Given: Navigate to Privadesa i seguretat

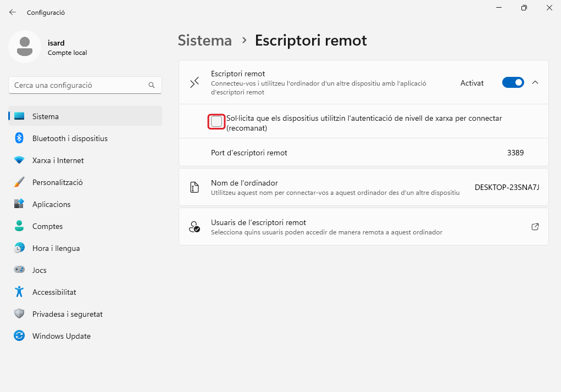Looking at the screenshot, I should tap(67, 314).
